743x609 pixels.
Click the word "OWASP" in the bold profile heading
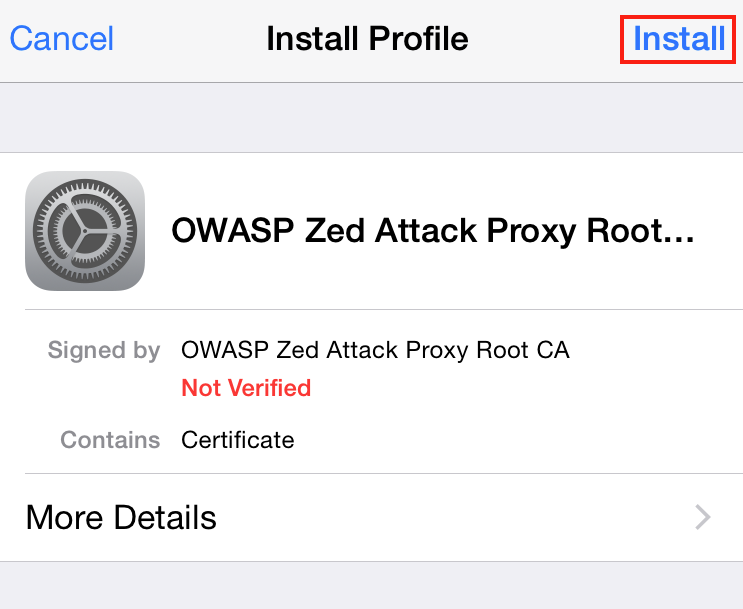click(233, 231)
